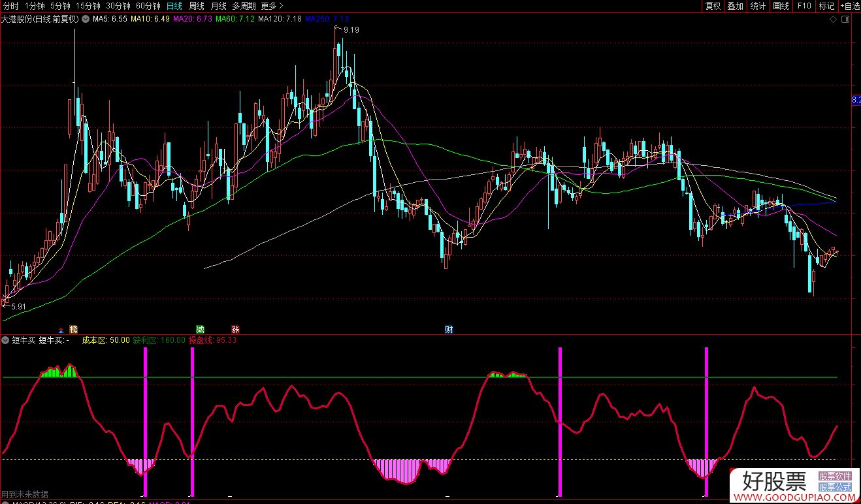Screen dimensions: 861x504
Task: Open the 统计 statistics tool
Action: point(758,6)
